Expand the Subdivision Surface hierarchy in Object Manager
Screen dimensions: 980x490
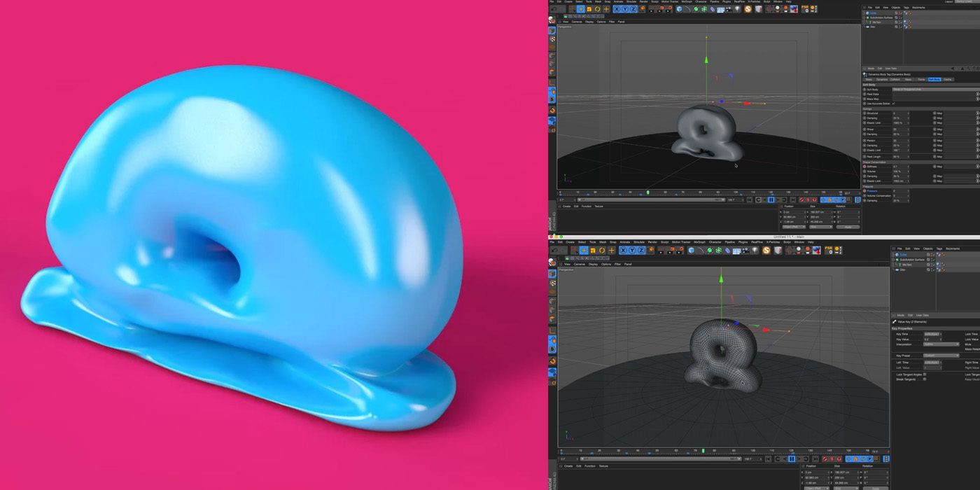tap(864, 17)
